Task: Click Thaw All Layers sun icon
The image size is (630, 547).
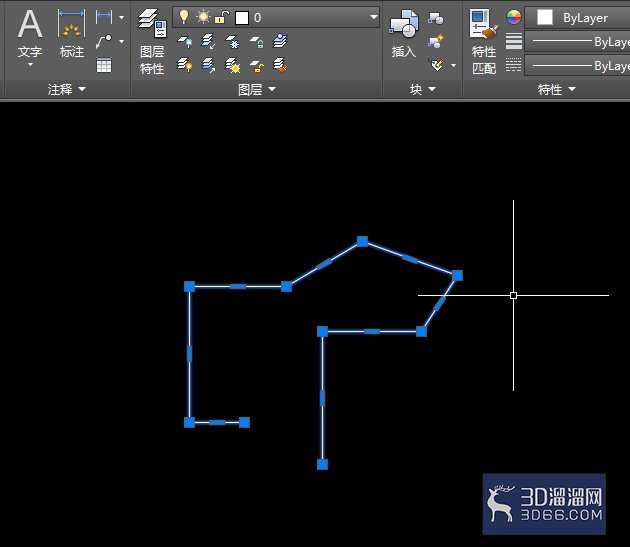Action: coord(233,65)
